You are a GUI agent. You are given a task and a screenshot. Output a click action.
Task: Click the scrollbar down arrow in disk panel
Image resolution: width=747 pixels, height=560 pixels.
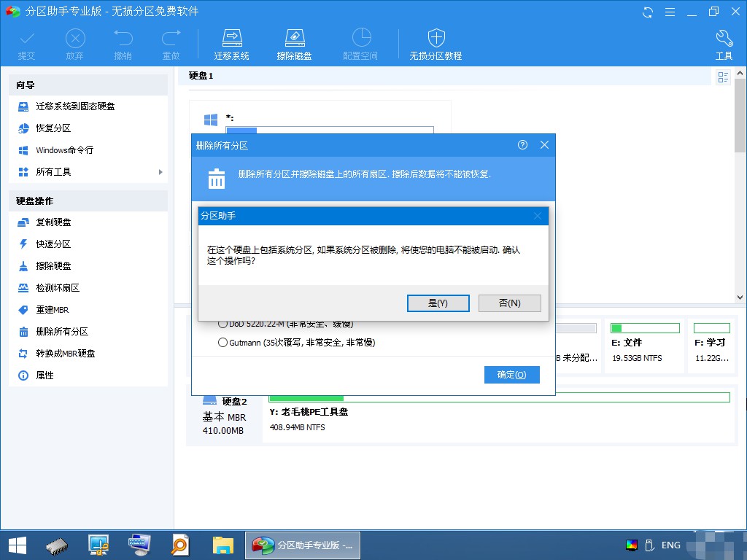pyautogui.click(x=740, y=297)
